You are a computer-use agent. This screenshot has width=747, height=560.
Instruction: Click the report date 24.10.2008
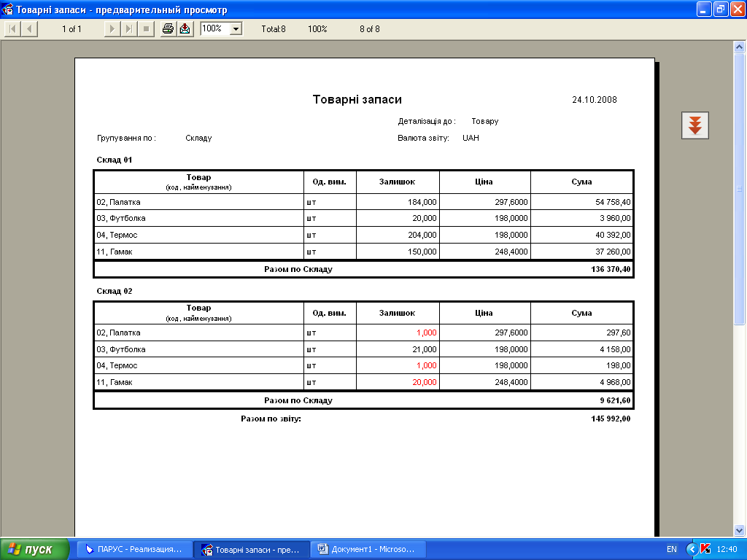595,99
